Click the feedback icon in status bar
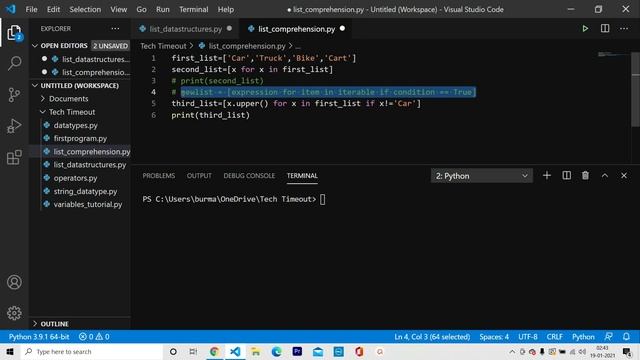The image size is (640, 360). click(x=608, y=337)
